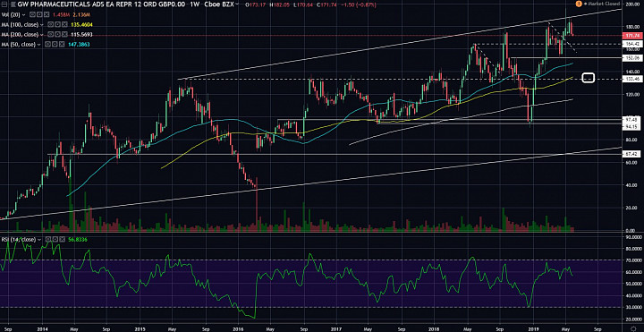The height and width of the screenshot is (332, 644).
Task: Open settings for MA (50, close)
Action: coord(55,44)
